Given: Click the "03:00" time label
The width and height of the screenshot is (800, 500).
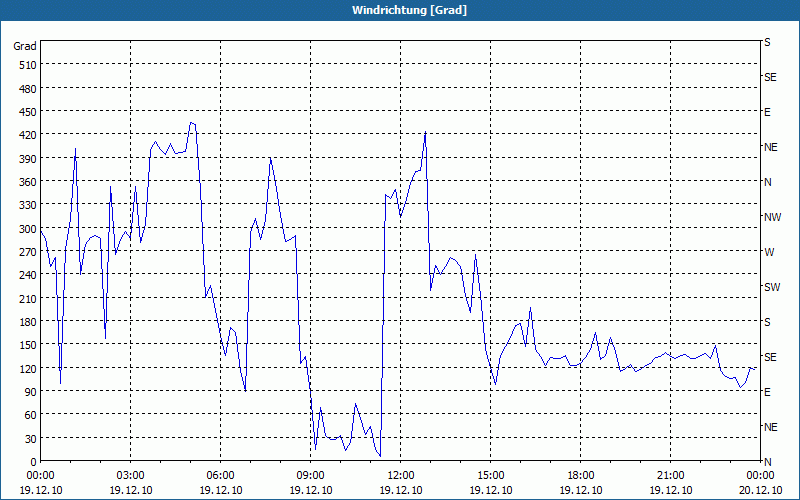Looking at the screenshot, I should coord(131,476).
